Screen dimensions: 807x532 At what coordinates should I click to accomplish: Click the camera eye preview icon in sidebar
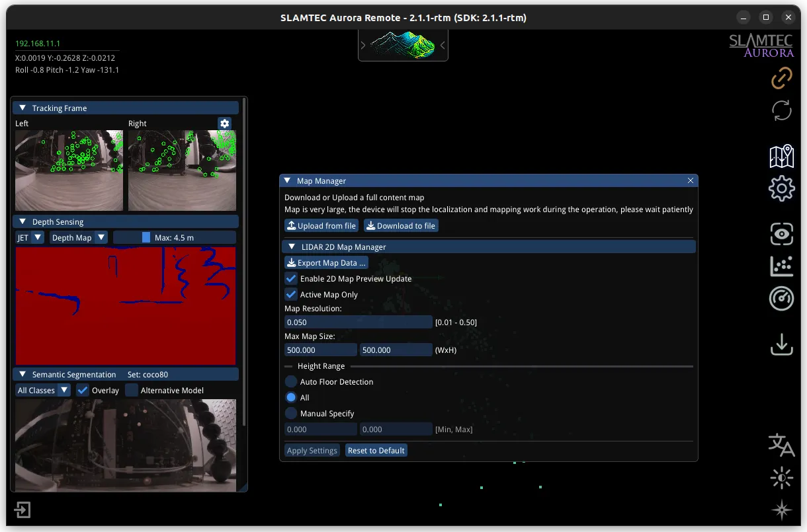point(782,234)
